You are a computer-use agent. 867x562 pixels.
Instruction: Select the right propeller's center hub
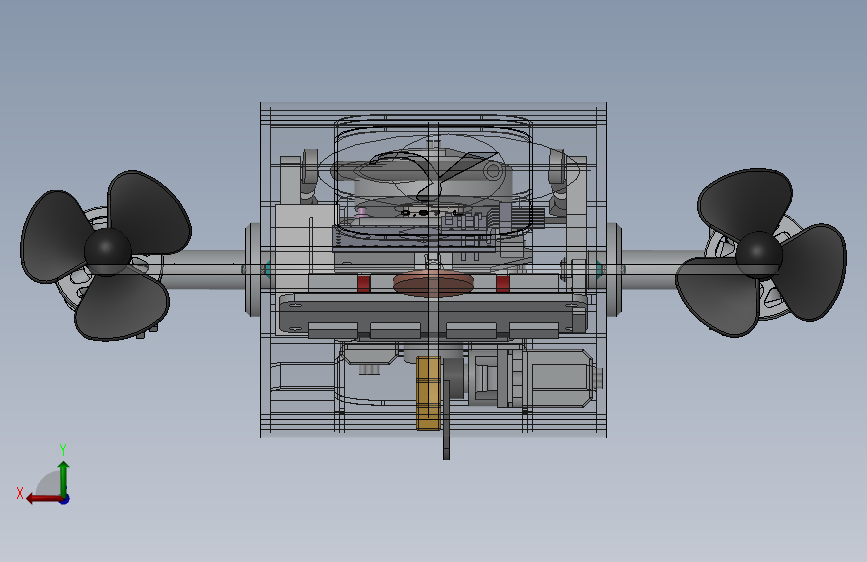(x=759, y=254)
